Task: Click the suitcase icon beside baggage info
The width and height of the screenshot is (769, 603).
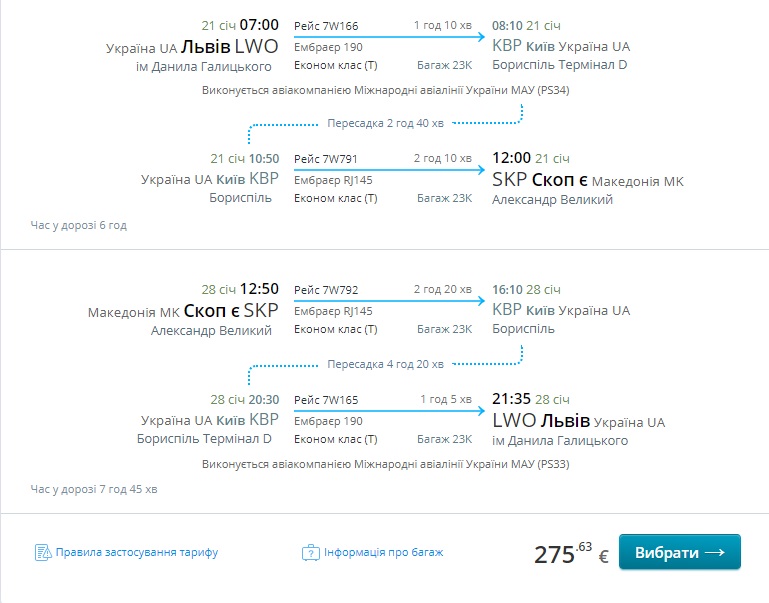Action: coord(310,552)
